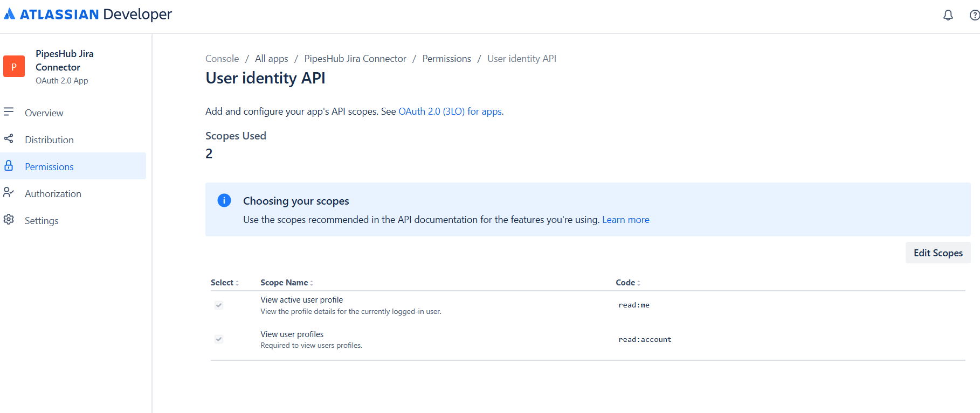Click the User identity API page heading
Image resolution: width=980 pixels, height=413 pixels.
click(265, 78)
